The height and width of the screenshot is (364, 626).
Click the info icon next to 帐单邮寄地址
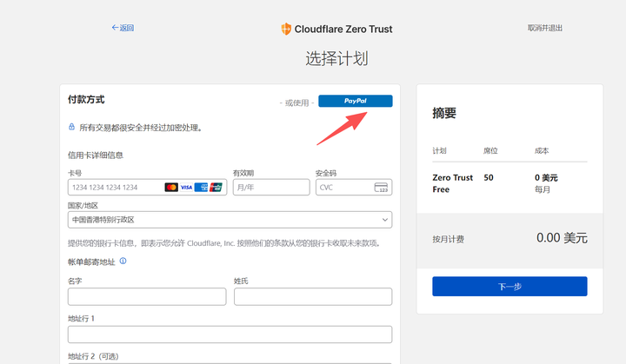pos(123,261)
